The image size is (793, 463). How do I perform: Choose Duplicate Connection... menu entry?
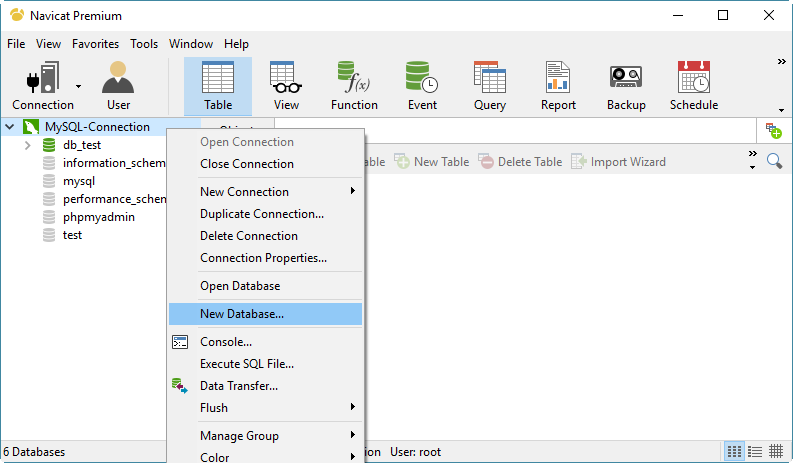click(x=266, y=214)
